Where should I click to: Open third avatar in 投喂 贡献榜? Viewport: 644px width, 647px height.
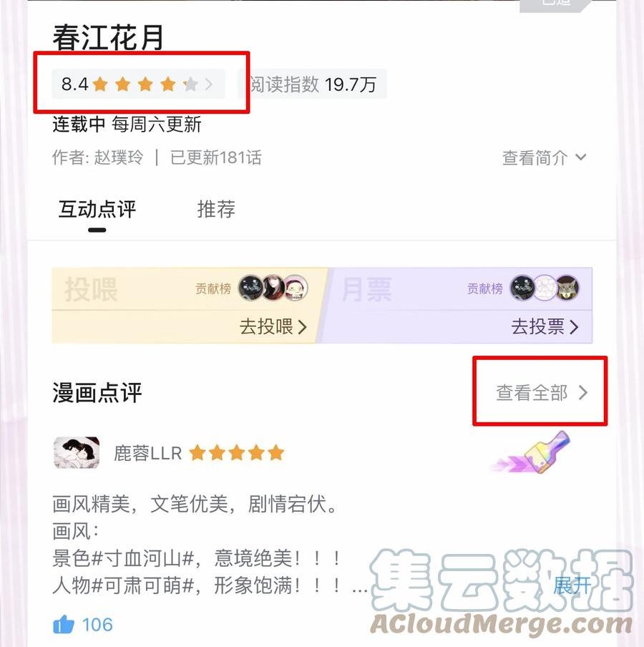(x=296, y=288)
